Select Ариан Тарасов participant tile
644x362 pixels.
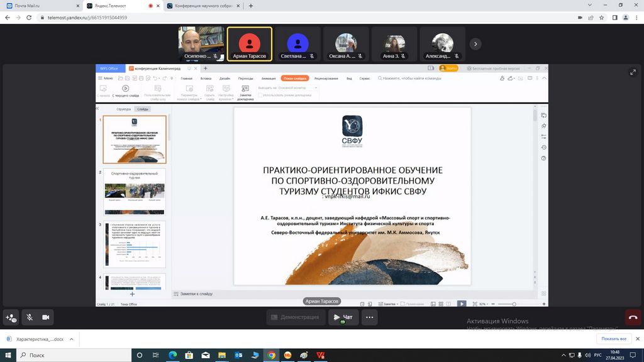[250, 44]
